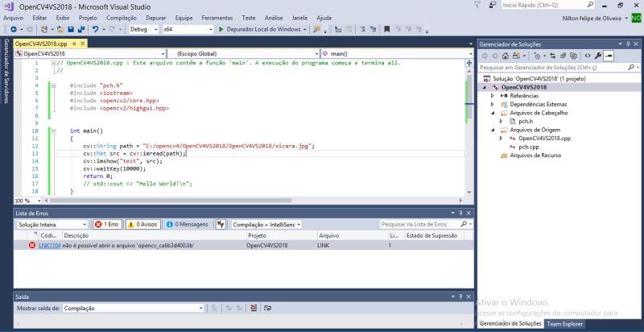Click the Navigate Backward arrow icon

[14, 30]
